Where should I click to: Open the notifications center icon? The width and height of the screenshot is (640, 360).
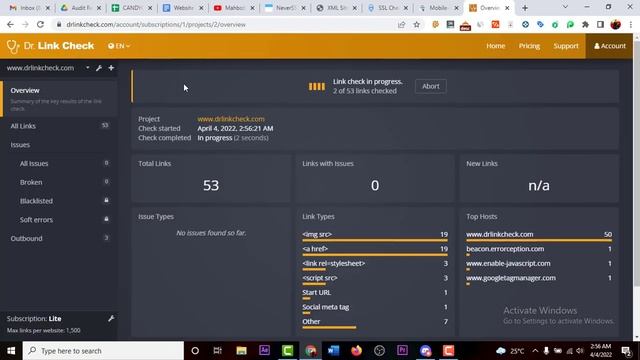tap(626, 351)
